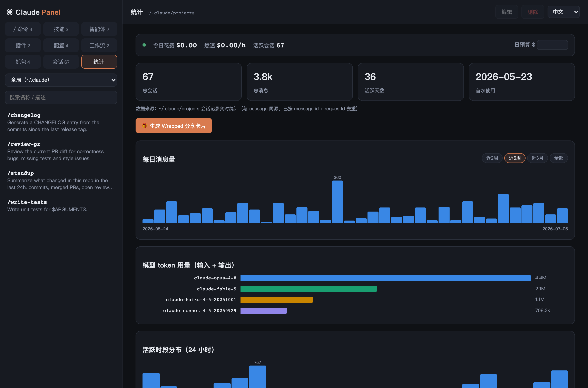Click the 活跃时段分布 heading
588x388 pixels.
[x=179, y=350]
